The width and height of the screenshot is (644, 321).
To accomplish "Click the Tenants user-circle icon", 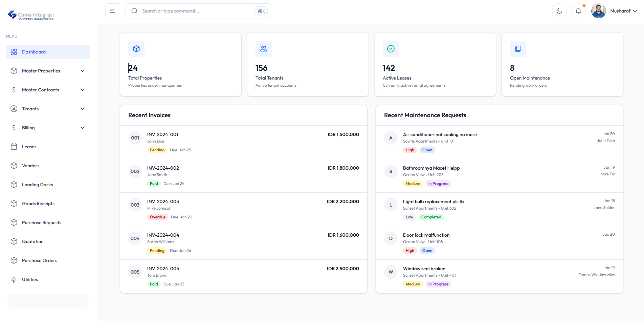I will pos(14,109).
